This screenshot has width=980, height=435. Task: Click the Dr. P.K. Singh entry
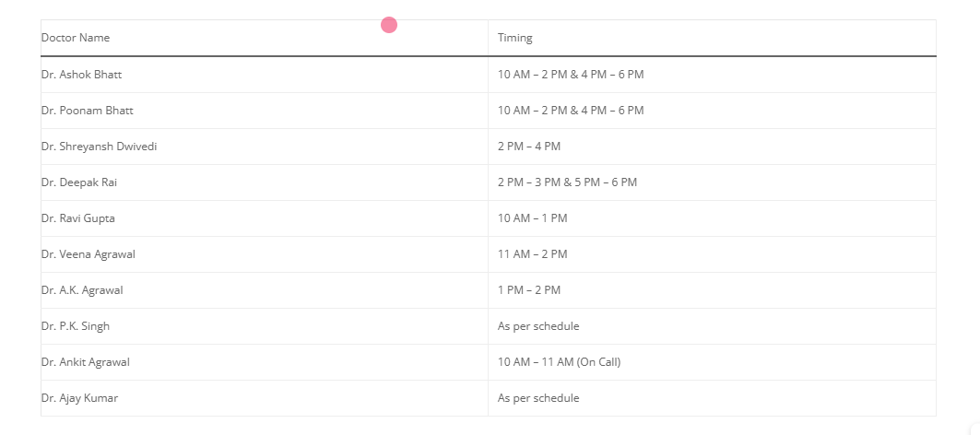point(75,325)
